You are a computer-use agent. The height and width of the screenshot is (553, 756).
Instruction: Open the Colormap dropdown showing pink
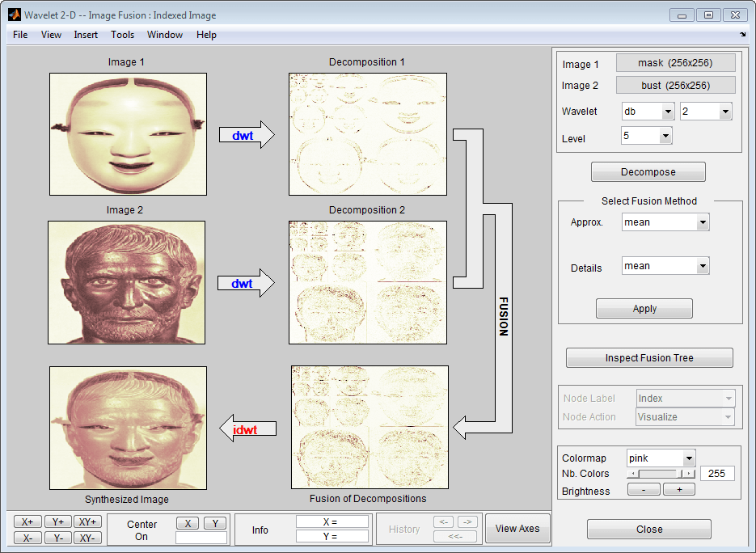click(x=689, y=458)
